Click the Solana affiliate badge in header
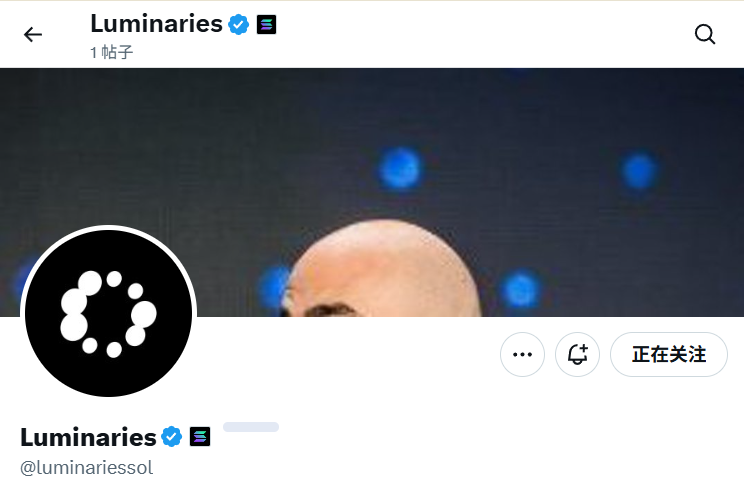The image size is (744, 484). tap(266, 25)
